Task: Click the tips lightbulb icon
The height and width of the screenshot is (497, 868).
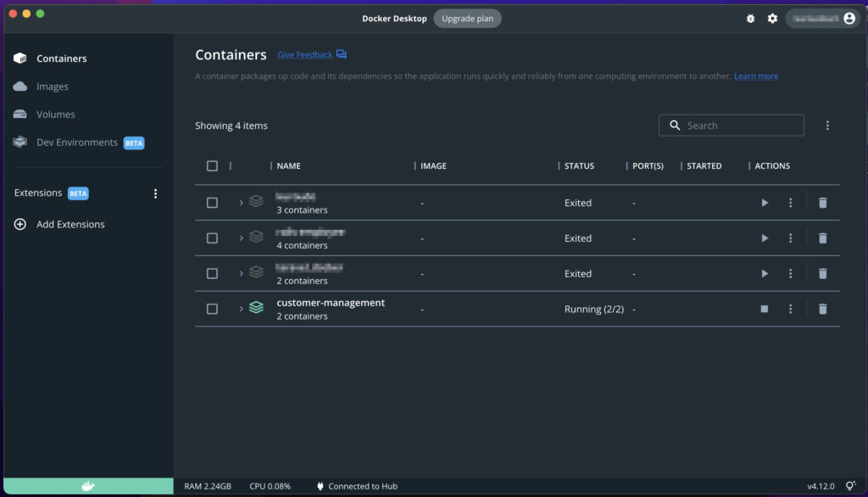Action: click(851, 486)
